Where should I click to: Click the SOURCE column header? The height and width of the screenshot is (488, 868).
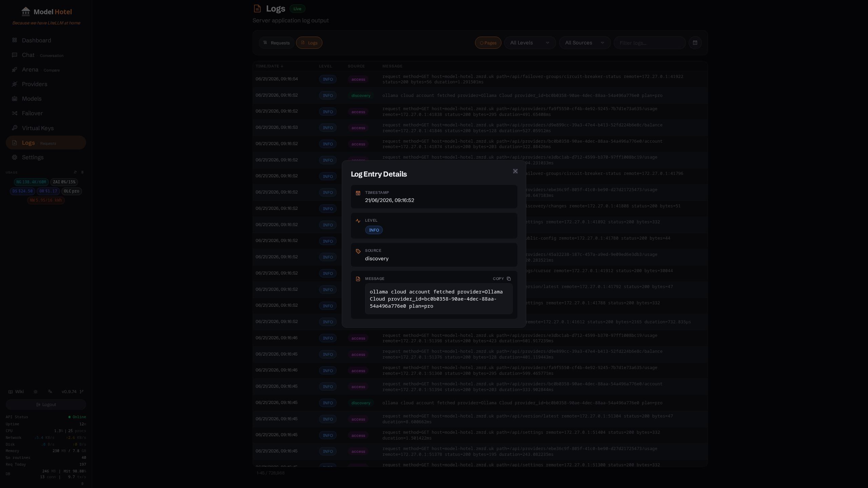click(x=356, y=66)
